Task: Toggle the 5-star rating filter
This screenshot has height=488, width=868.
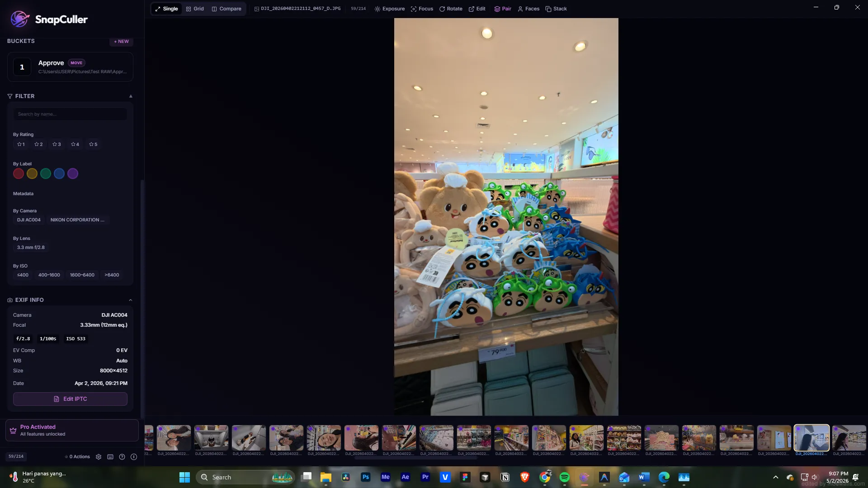Action: point(93,145)
